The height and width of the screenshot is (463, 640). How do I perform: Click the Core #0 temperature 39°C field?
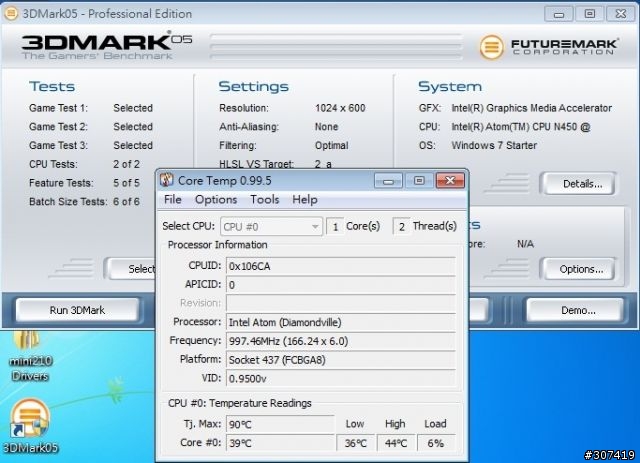(280, 443)
